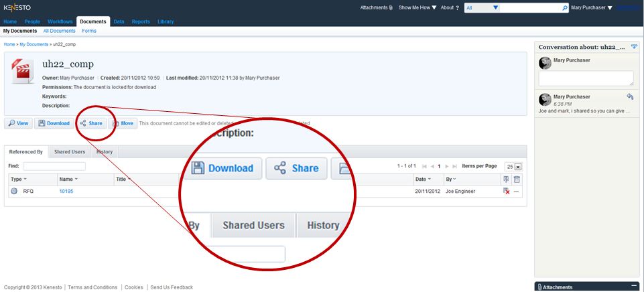Open the 10195 RFQ link

point(66,191)
